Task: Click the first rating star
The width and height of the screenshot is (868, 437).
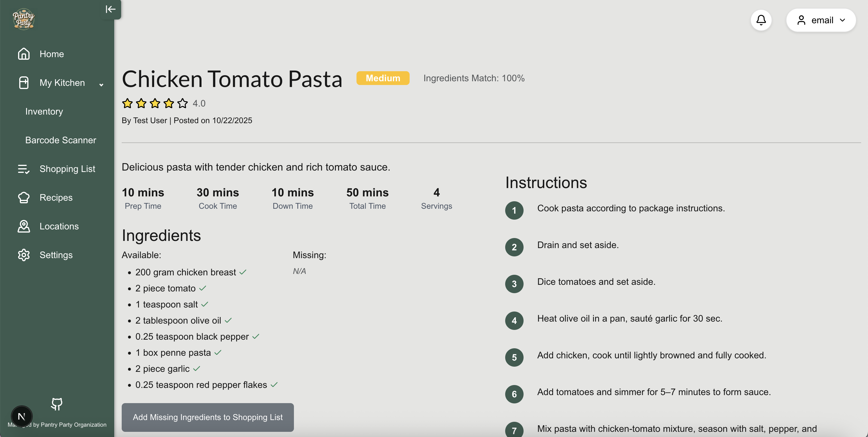Action: [x=127, y=103]
